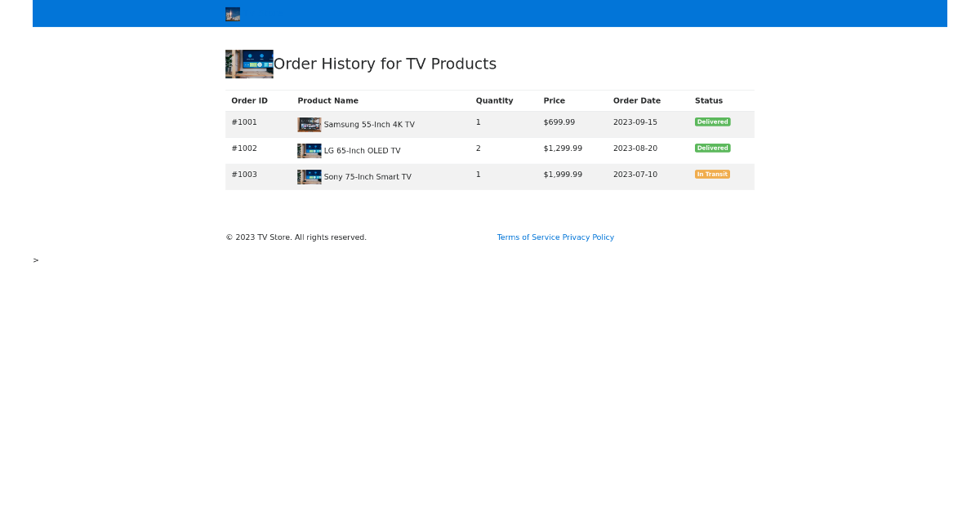Click the In Transit badge for order #1003
The width and height of the screenshot is (980, 514).
point(712,174)
